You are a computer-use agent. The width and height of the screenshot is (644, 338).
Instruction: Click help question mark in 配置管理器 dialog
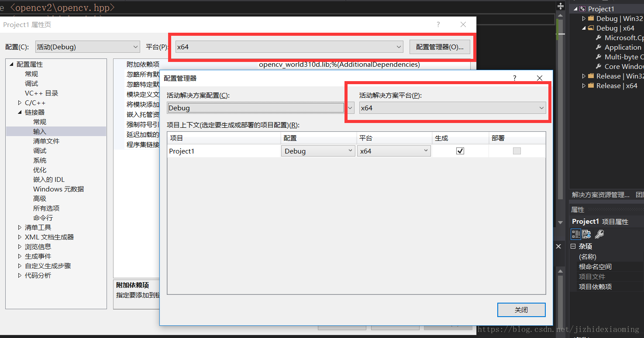pyautogui.click(x=515, y=78)
